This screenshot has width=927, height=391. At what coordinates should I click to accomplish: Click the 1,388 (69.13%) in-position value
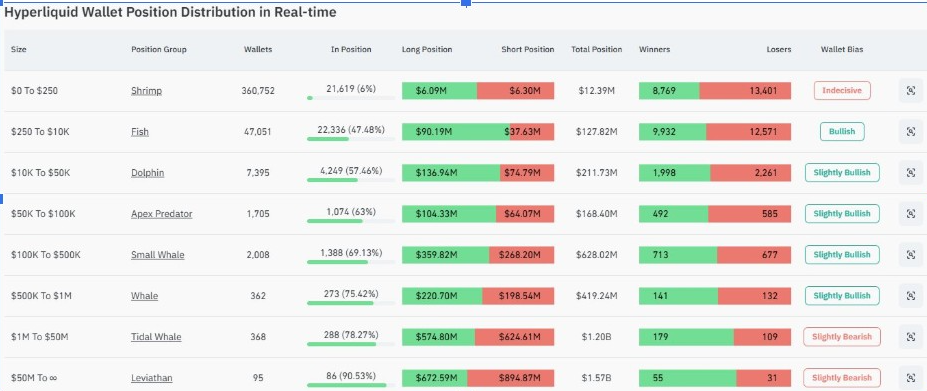coord(351,253)
